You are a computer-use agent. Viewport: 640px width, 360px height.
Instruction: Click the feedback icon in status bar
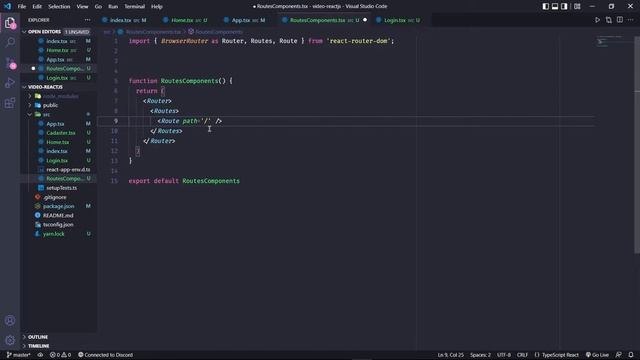point(619,355)
